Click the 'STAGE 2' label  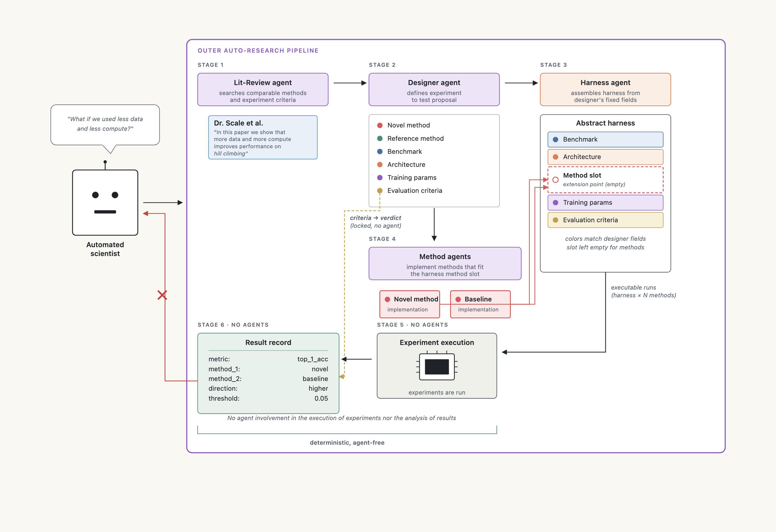pos(382,65)
